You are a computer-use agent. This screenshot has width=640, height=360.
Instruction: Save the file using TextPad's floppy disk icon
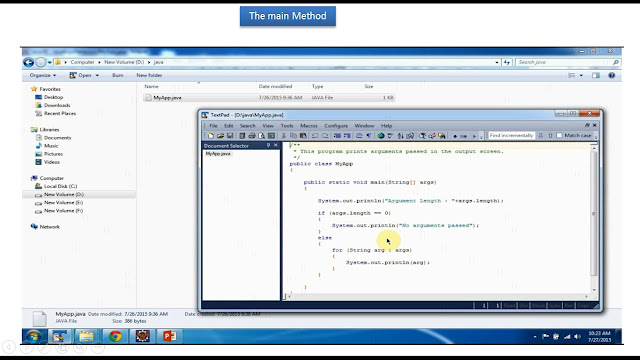point(230,136)
